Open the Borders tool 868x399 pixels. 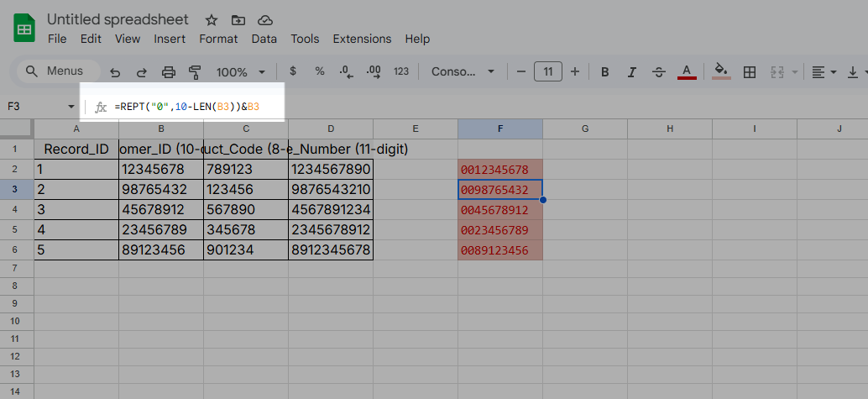coord(750,72)
